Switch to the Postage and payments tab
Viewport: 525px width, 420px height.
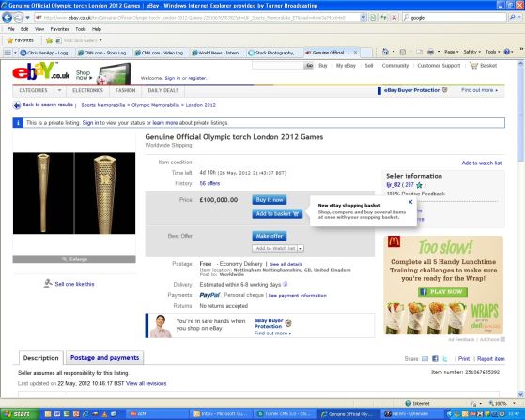104,358
